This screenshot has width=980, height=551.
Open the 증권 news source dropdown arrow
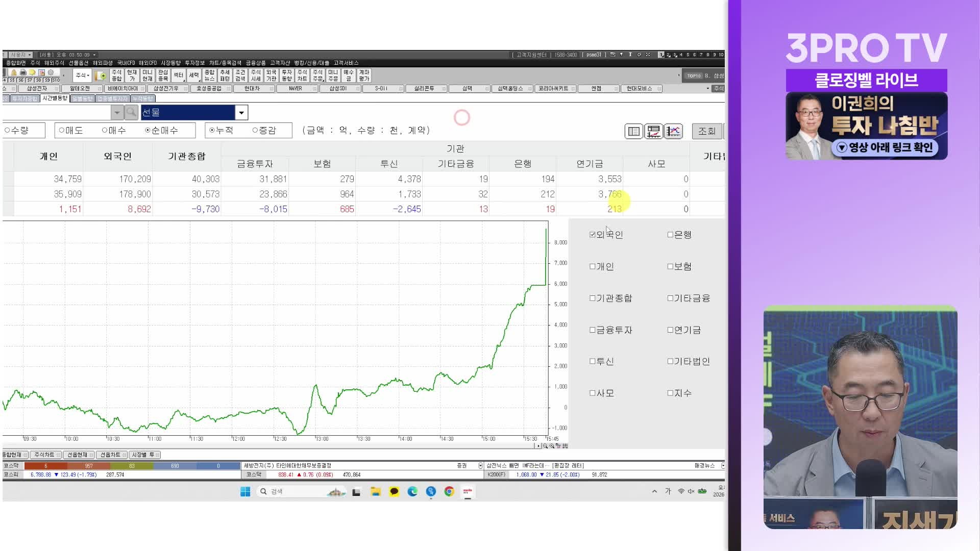[x=480, y=465]
